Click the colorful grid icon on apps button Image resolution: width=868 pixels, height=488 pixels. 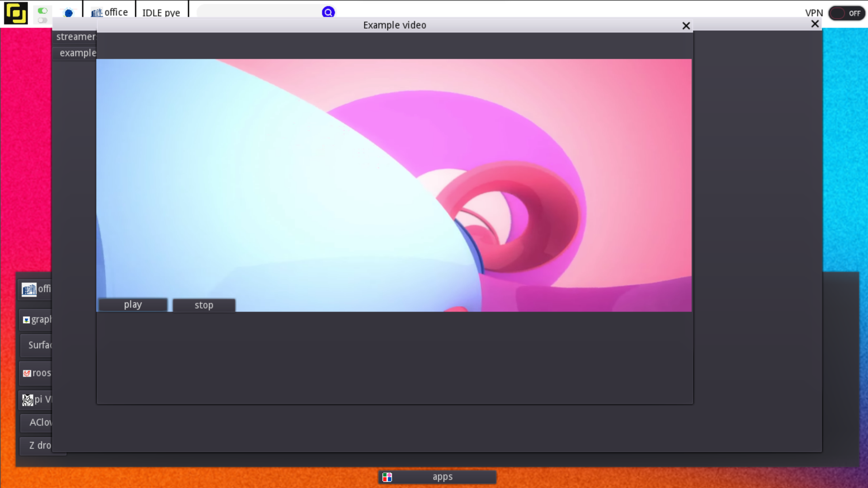(x=387, y=477)
